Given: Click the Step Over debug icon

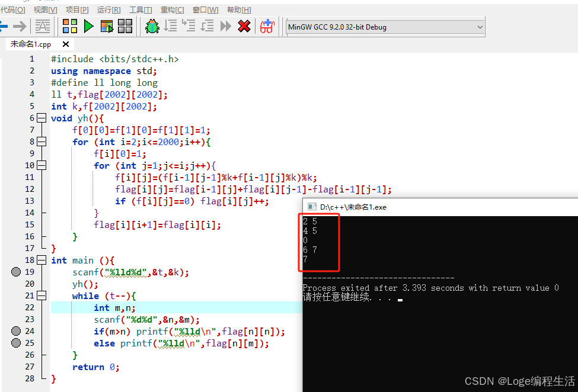Looking at the screenshot, I should click(170, 26).
